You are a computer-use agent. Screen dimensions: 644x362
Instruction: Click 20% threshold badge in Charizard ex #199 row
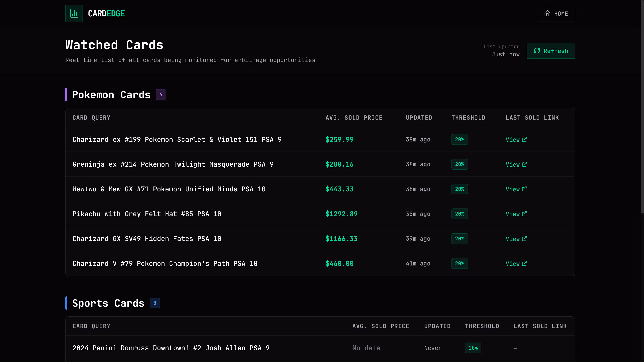[460, 139]
